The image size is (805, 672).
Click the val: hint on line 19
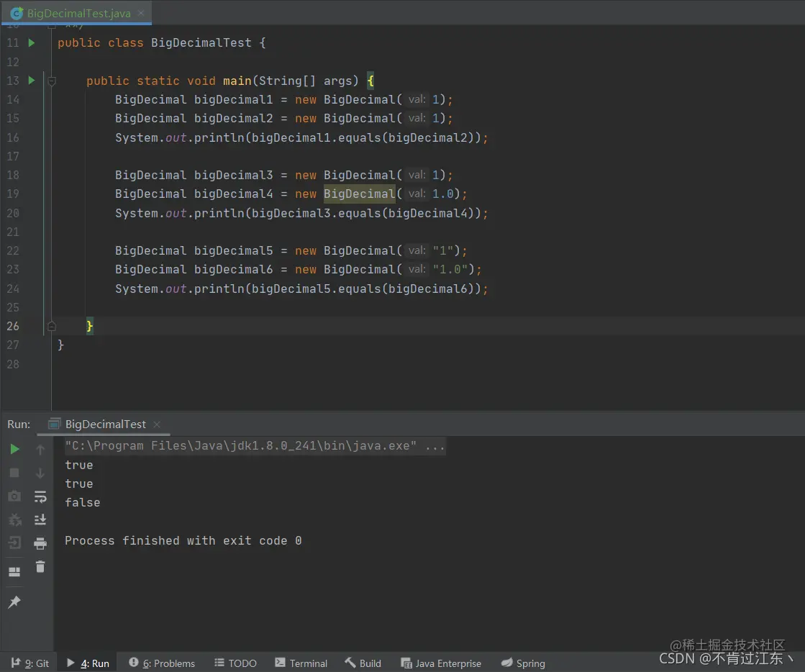pyautogui.click(x=417, y=194)
